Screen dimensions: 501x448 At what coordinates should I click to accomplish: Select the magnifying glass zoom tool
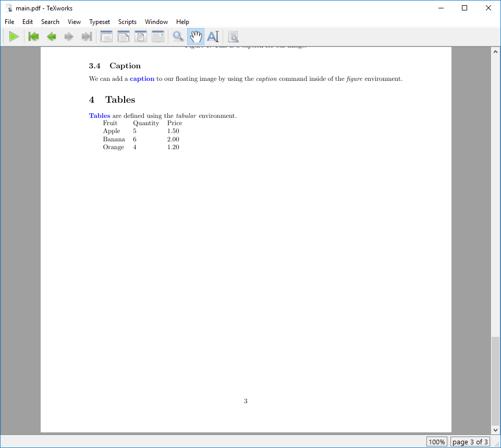point(178,37)
